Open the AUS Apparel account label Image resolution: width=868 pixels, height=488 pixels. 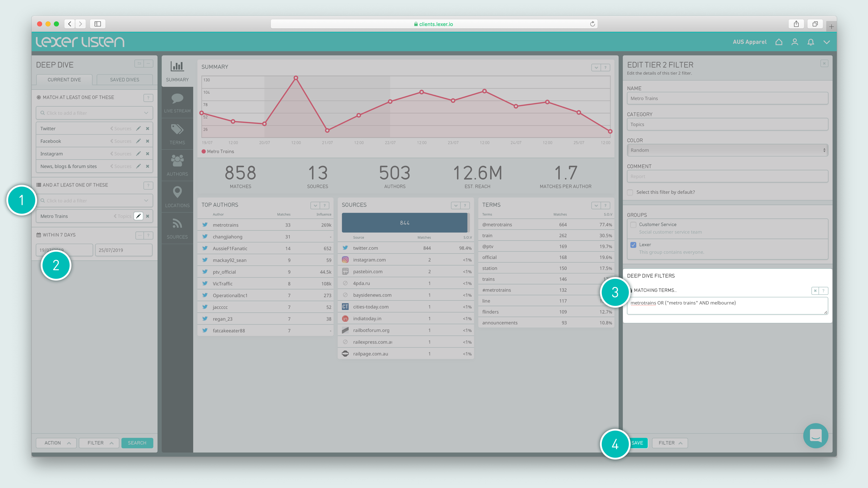click(749, 42)
